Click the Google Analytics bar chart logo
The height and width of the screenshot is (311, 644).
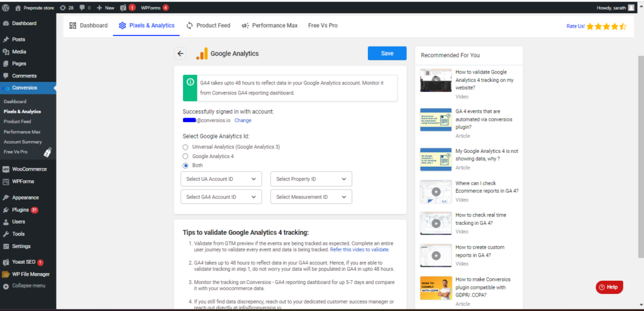coord(202,54)
